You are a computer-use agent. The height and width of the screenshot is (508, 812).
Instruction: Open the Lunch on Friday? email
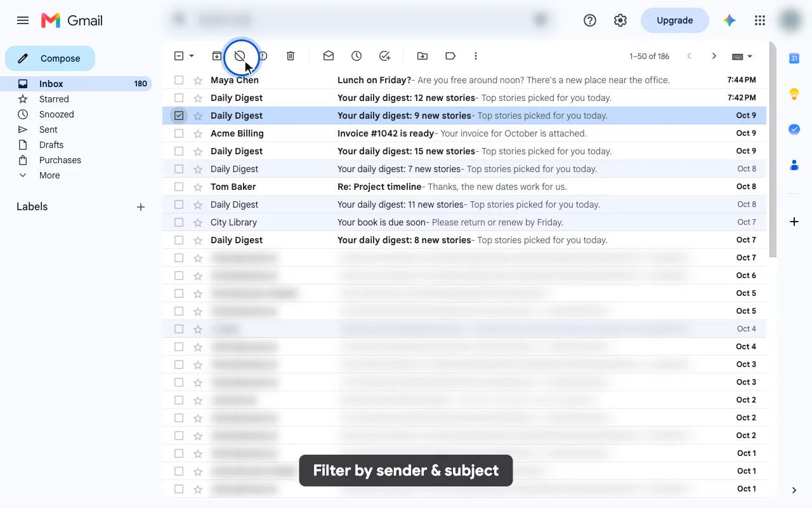464,80
